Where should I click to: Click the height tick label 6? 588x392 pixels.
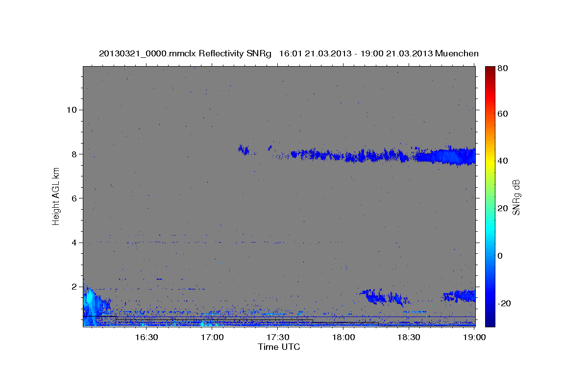73,198
